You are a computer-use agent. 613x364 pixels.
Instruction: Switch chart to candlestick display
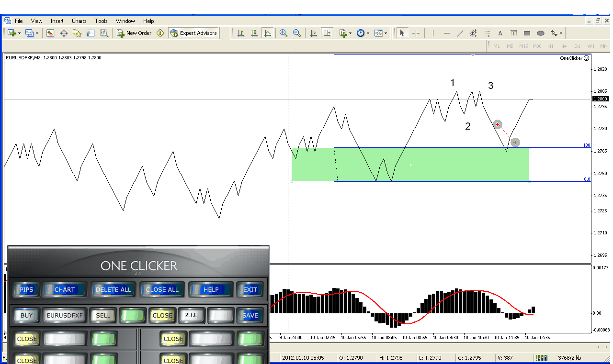[254, 33]
